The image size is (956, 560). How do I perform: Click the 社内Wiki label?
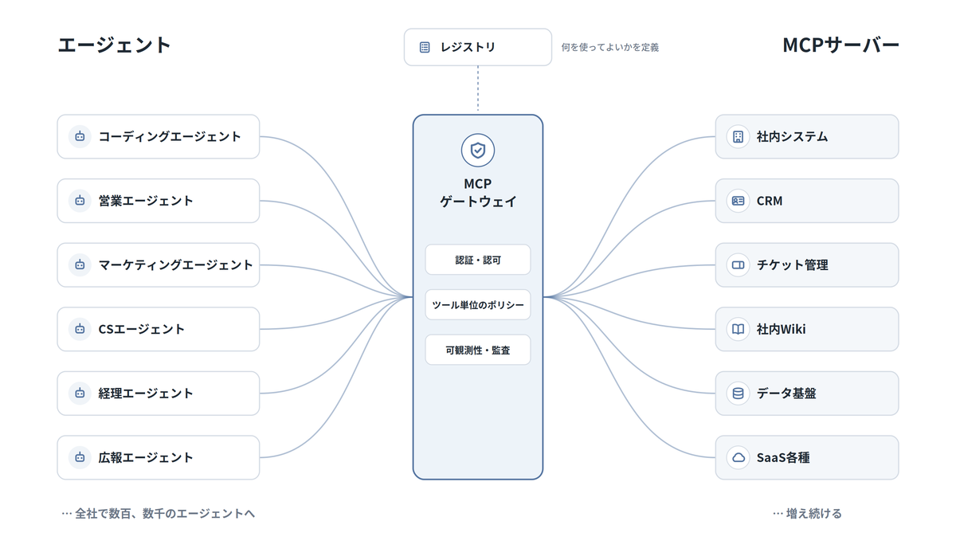tap(782, 329)
